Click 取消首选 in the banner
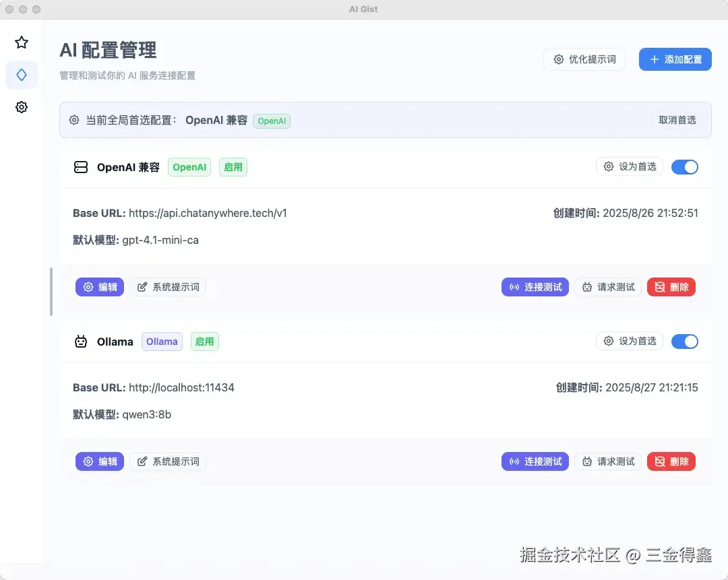The image size is (728, 580). pyautogui.click(x=677, y=120)
